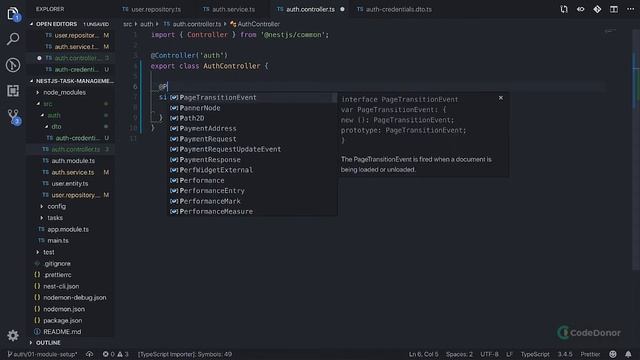Open the errors and warnings problems indicator
Viewport: 640px width, 360px height.
click(116, 354)
